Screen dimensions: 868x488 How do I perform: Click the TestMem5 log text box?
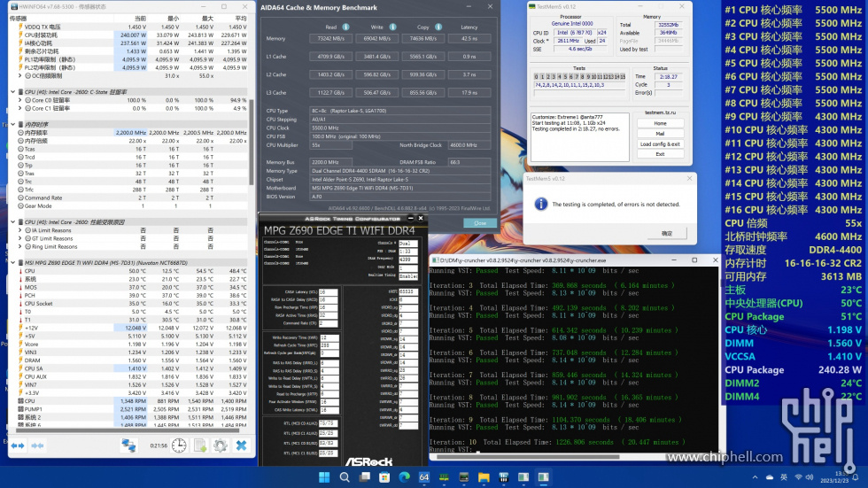click(x=579, y=137)
